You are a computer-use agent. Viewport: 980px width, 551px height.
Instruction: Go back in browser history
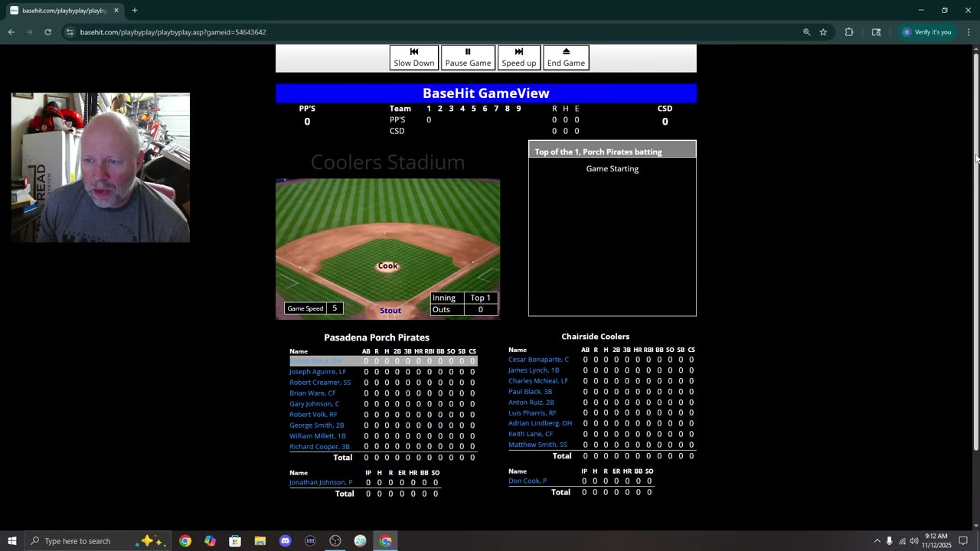pyautogui.click(x=11, y=32)
